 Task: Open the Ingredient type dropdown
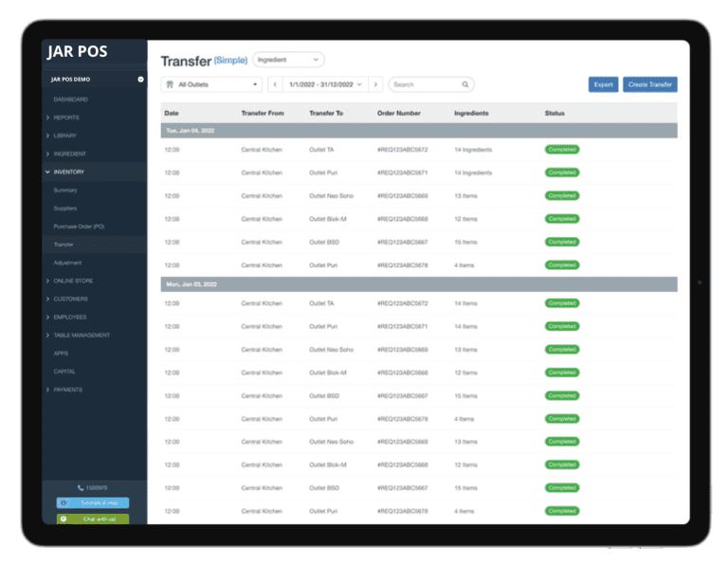pyautogui.click(x=289, y=60)
